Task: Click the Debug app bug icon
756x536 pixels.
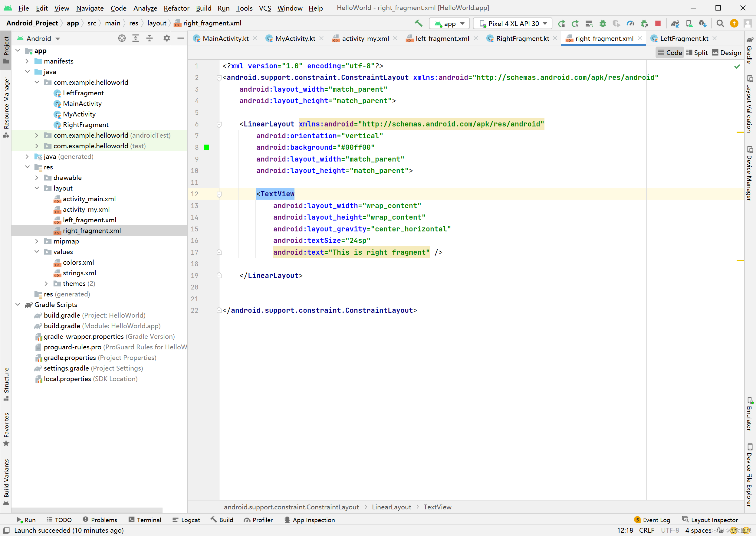Action: pos(603,23)
